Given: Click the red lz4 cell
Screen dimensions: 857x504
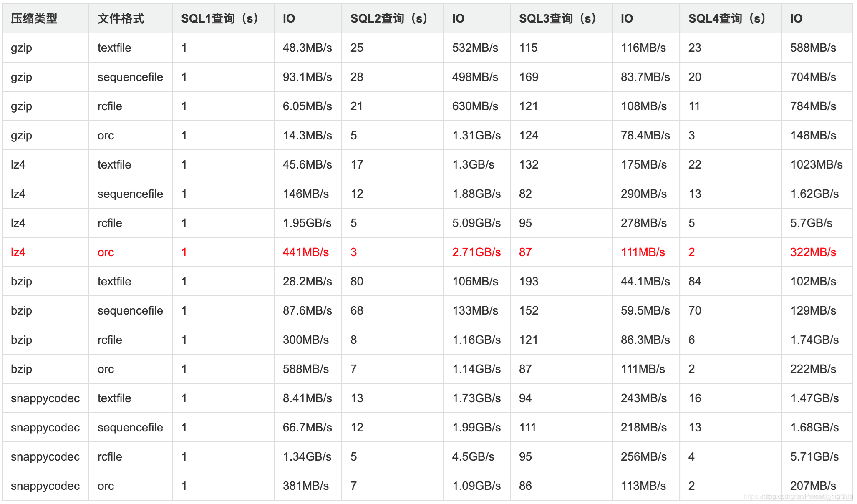Looking at the screenshot, I should [18, 252].
